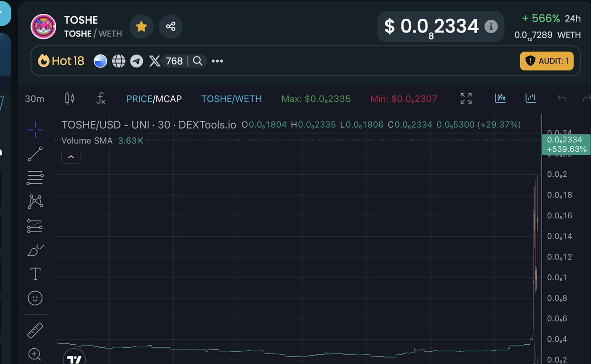Image resolution: width=591 pixels, height=364 pixels.
Task: Click the Min: $0.0₉2307 label
Action: click(404, 99)
